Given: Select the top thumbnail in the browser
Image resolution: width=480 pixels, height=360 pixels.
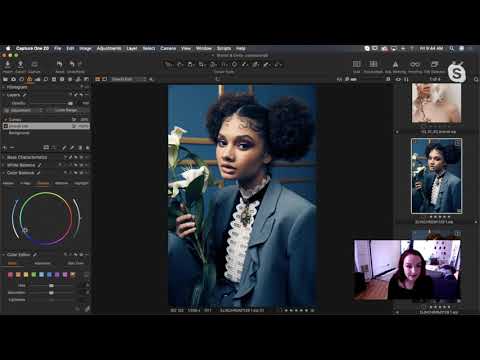Looking at the screenshot, I should (436, 103).
